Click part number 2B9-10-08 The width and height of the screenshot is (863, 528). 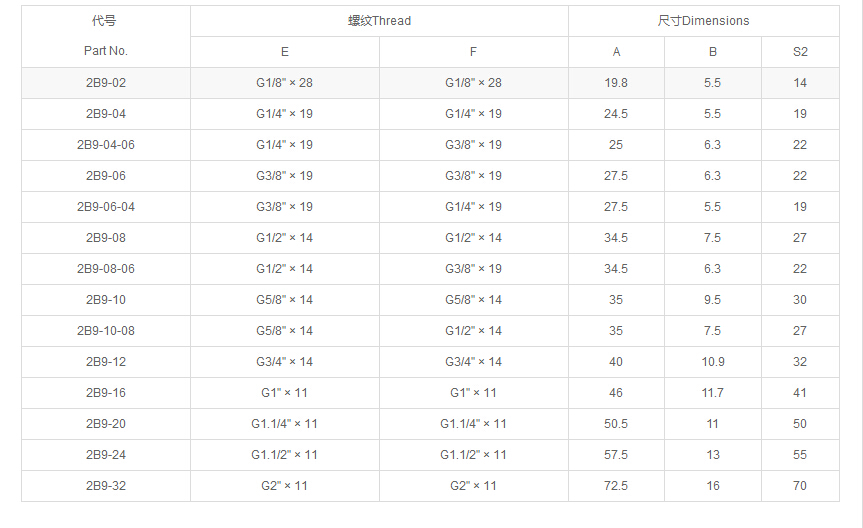[x=105, y=331]
